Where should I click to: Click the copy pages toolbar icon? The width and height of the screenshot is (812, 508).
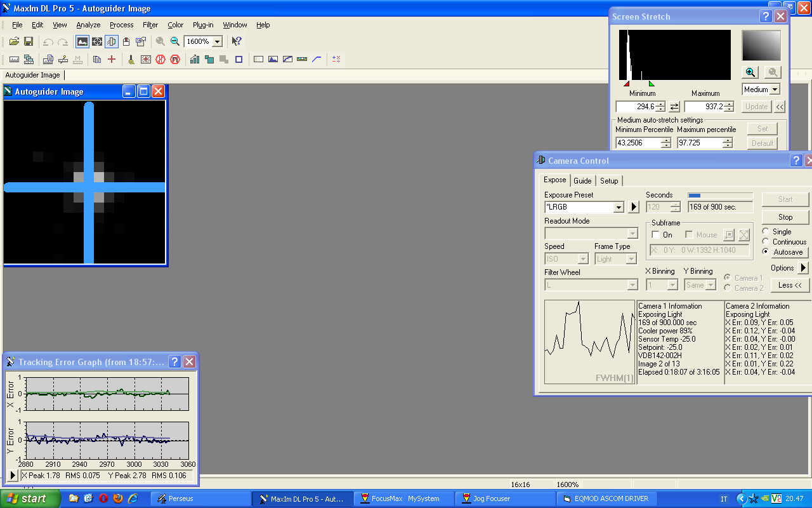point(97,59)
